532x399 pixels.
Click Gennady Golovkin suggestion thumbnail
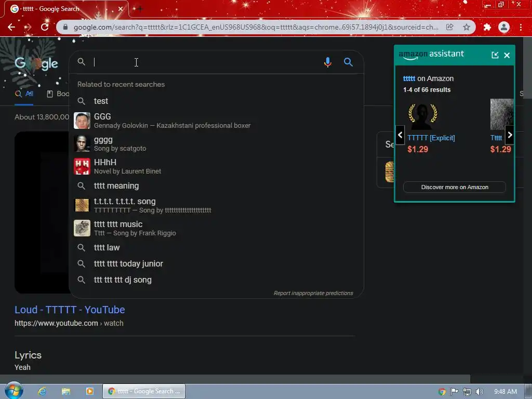pos(82,121)
